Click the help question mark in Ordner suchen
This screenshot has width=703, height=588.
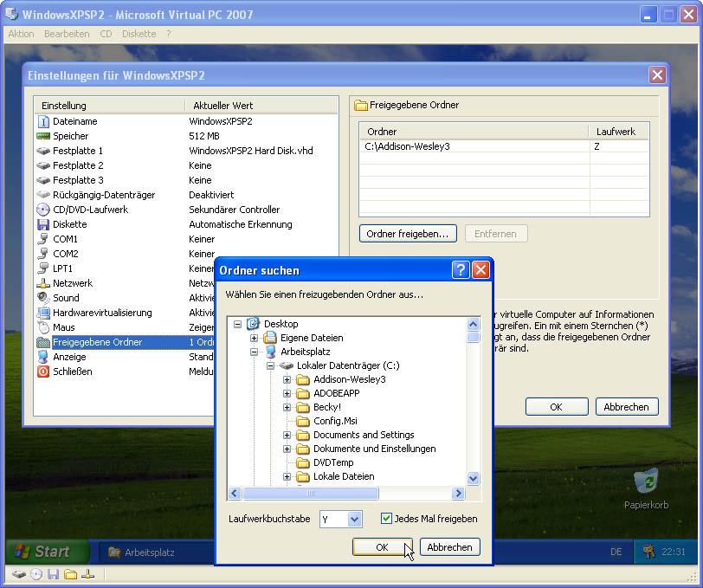[461, 270]
